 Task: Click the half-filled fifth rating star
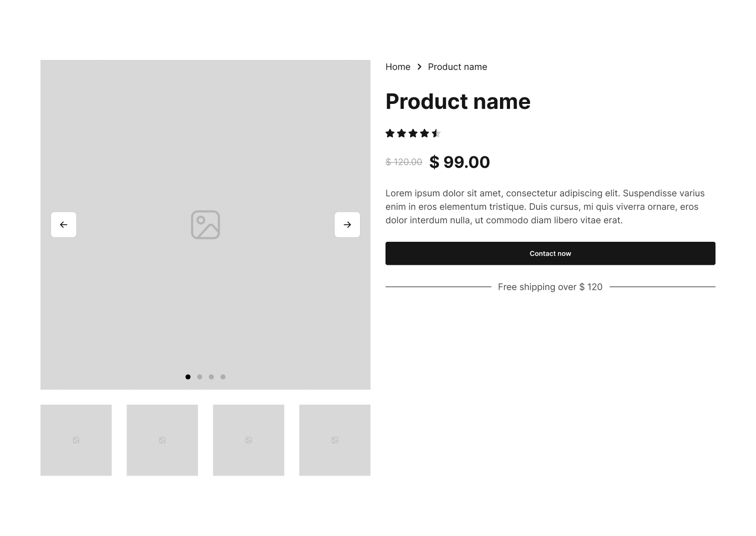436,133
